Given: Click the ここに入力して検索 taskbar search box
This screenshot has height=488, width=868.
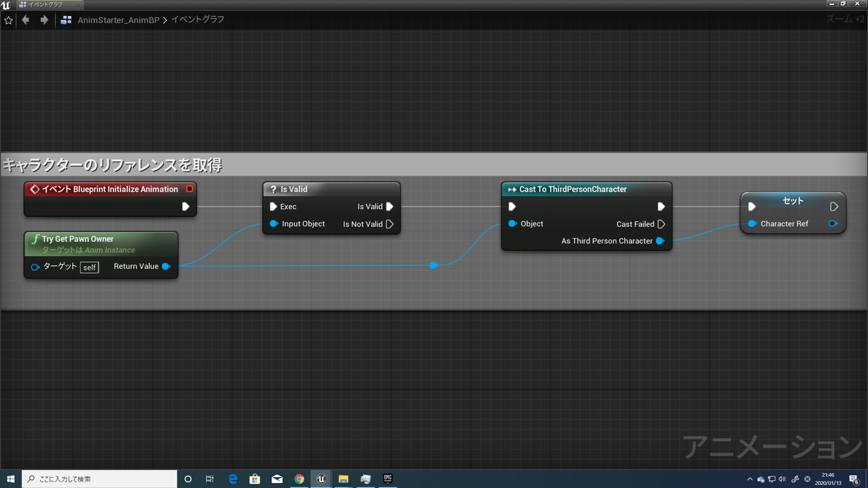Looking at the screenshot, I should (100, 479).
